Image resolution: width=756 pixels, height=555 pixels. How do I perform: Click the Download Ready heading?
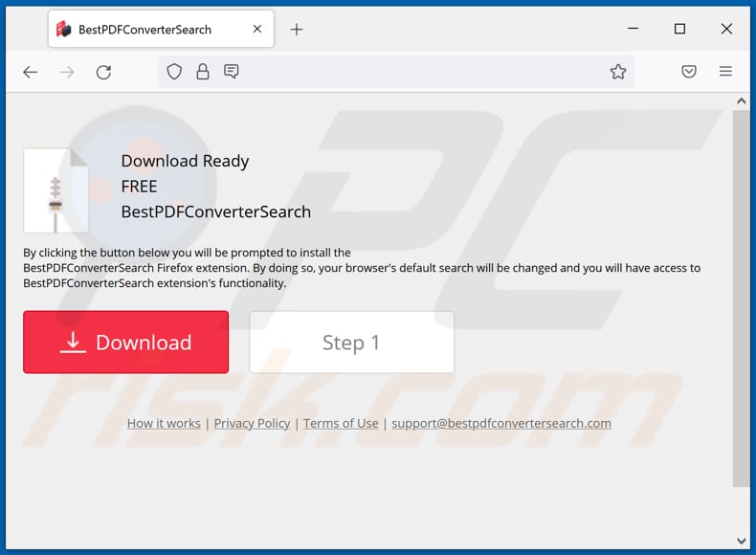(x=185, y=161)
